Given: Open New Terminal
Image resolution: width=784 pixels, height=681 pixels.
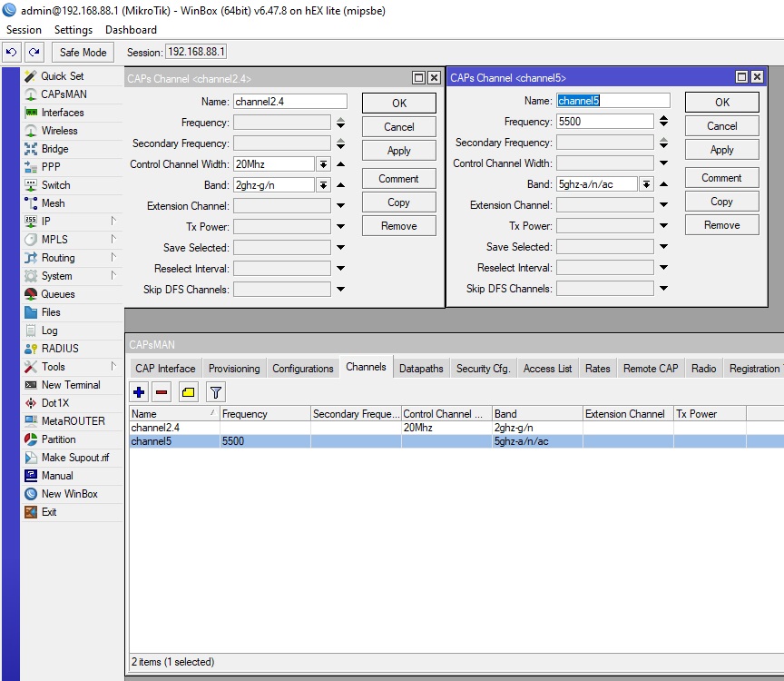Looking at the screenshot, I should click(x=71, y=385).
